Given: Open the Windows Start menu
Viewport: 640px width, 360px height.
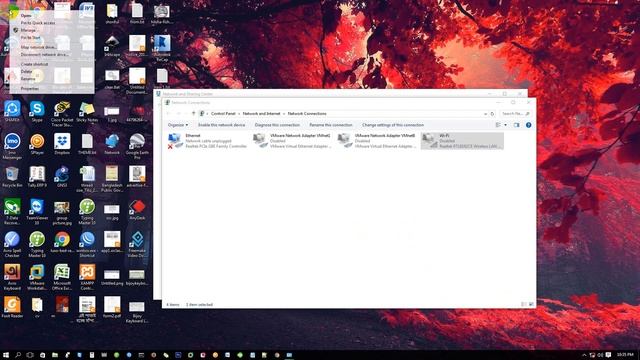Looking at the screenshot, I should pos(6,355).
